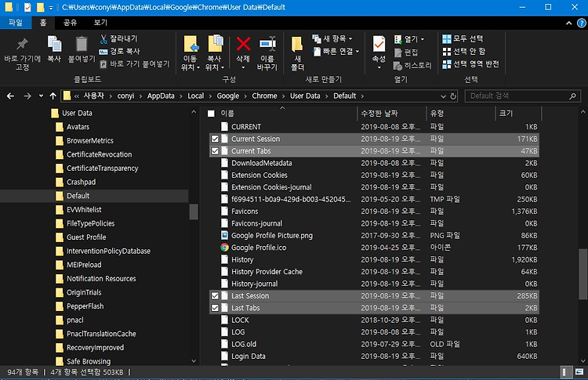The image size is (588, 380).
Task: Uncheck the Last Tabs checkbox
Action: click(215, 308)
